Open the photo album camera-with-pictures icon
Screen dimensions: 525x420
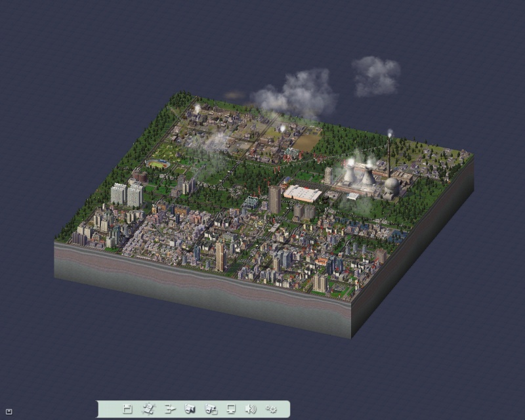pos(211,409)
